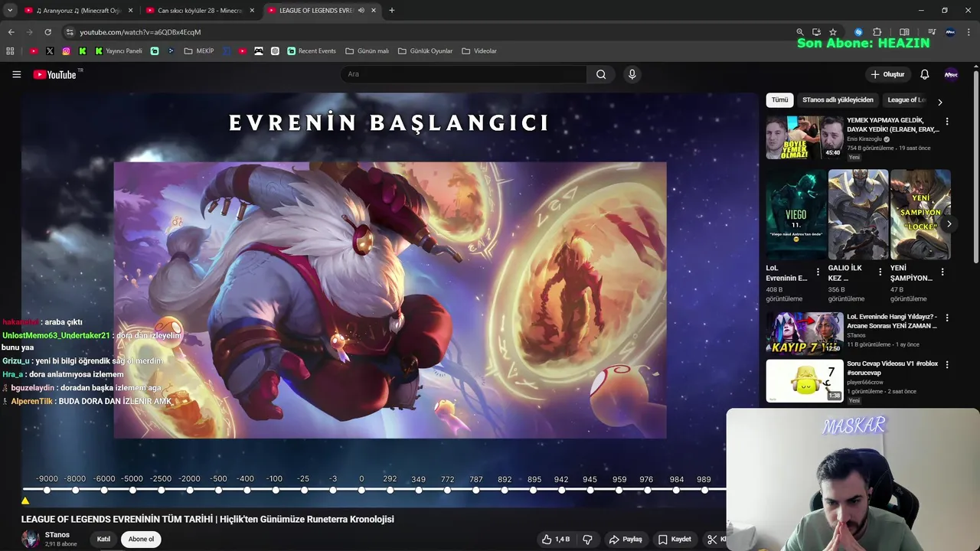Open the Günlük Oyunlar bookmarks folder

(x=426, y=51)
